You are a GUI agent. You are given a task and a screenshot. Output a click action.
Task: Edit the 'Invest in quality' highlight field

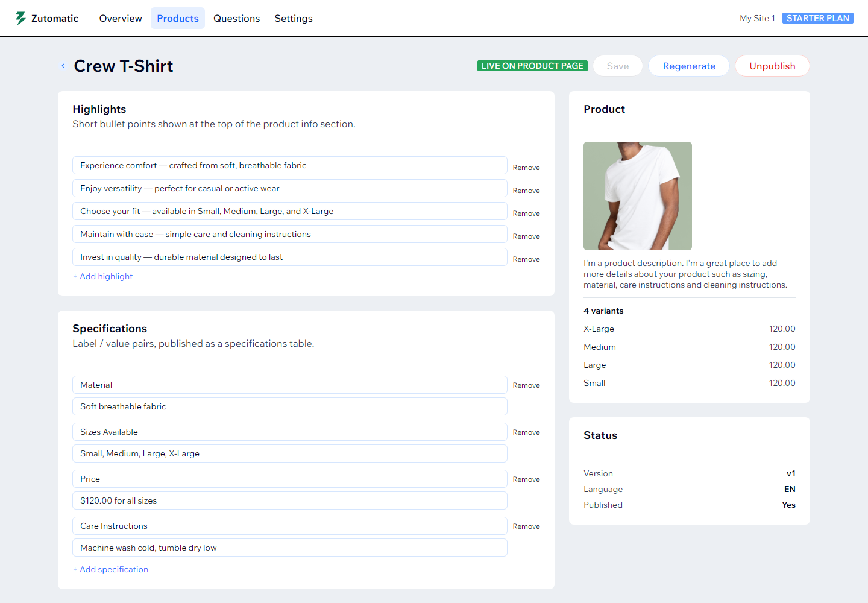290,257
